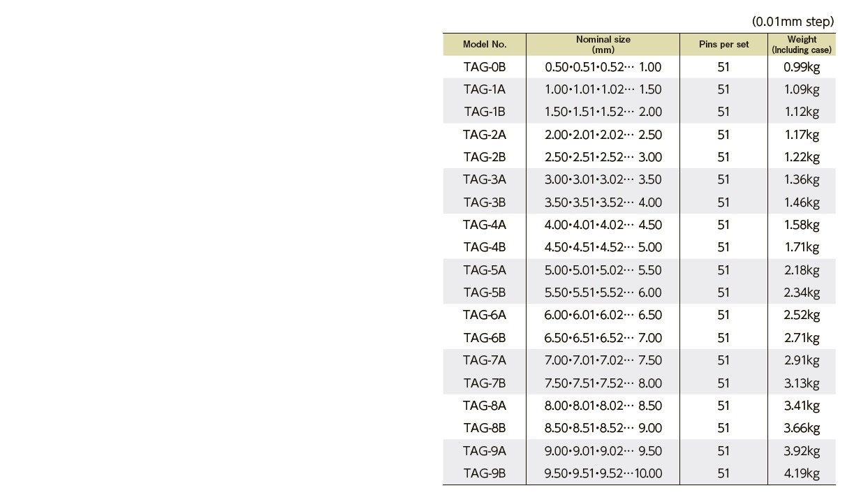The height and width of the screenshot is (495, 868).
Task: Click the TAG-9B model number
Action: [x=484, y=473]
